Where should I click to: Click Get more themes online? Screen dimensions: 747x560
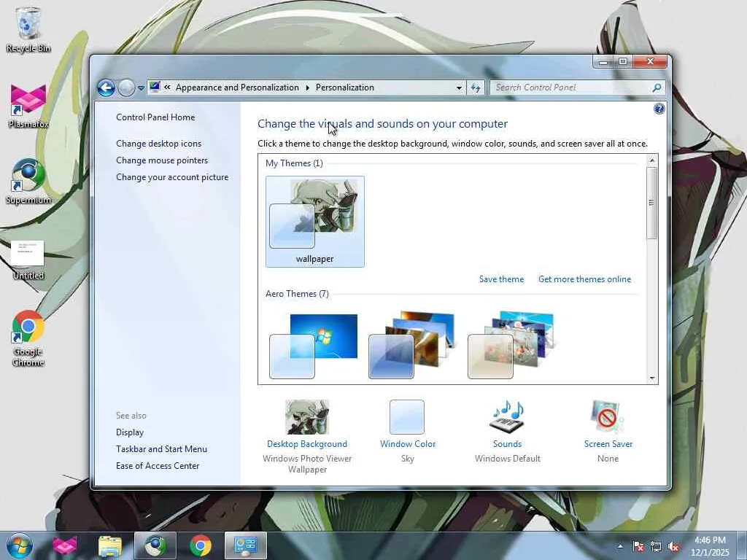click(x=584, y=279)
